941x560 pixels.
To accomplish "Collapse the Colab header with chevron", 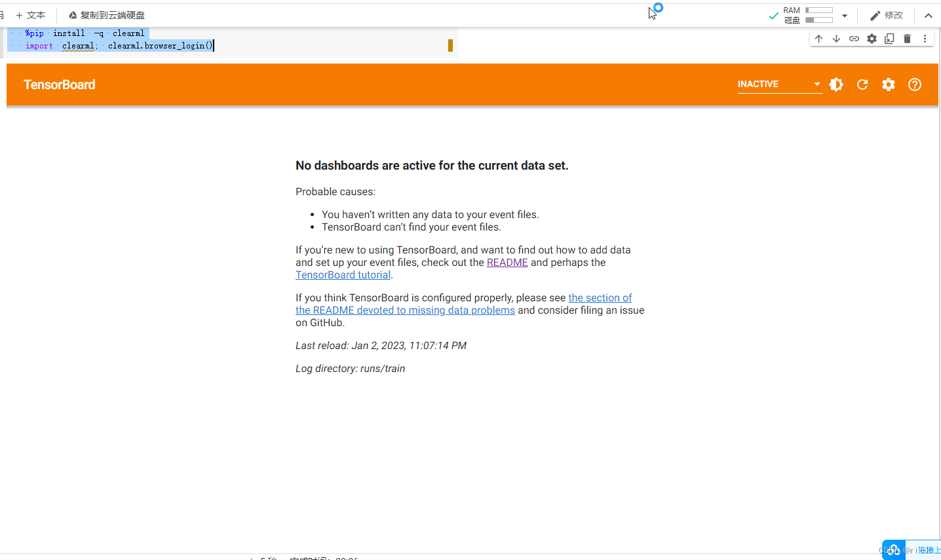I will (x=929, y=16).
